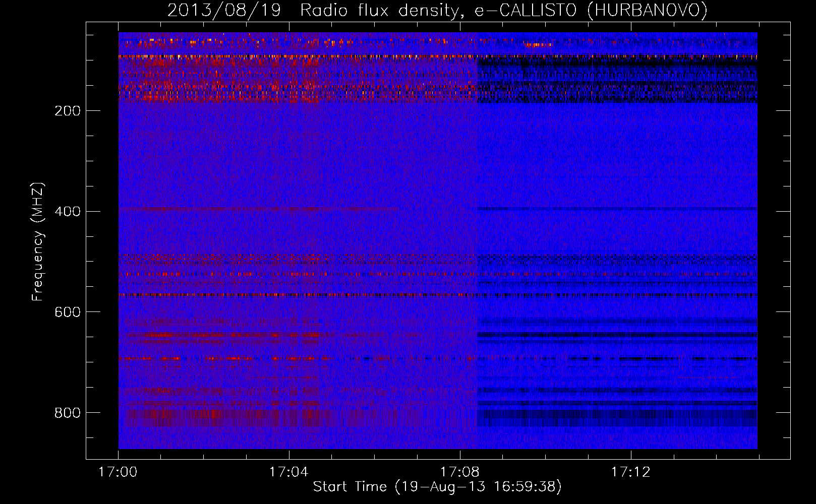The width and height of the screenshot is (816, 504).
Task: Select the 600 frequency tick label
Action: coord(68,312)
